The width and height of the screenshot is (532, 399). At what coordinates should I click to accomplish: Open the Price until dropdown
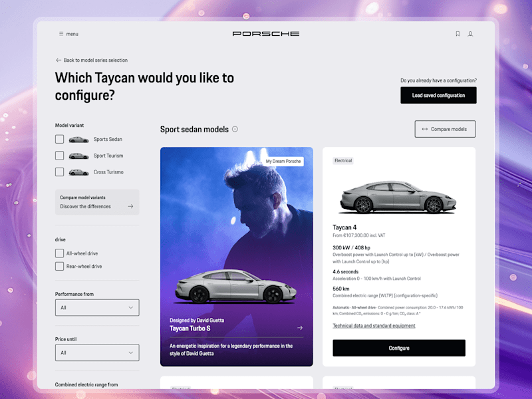pyautogui.click(x=97, y=352)
